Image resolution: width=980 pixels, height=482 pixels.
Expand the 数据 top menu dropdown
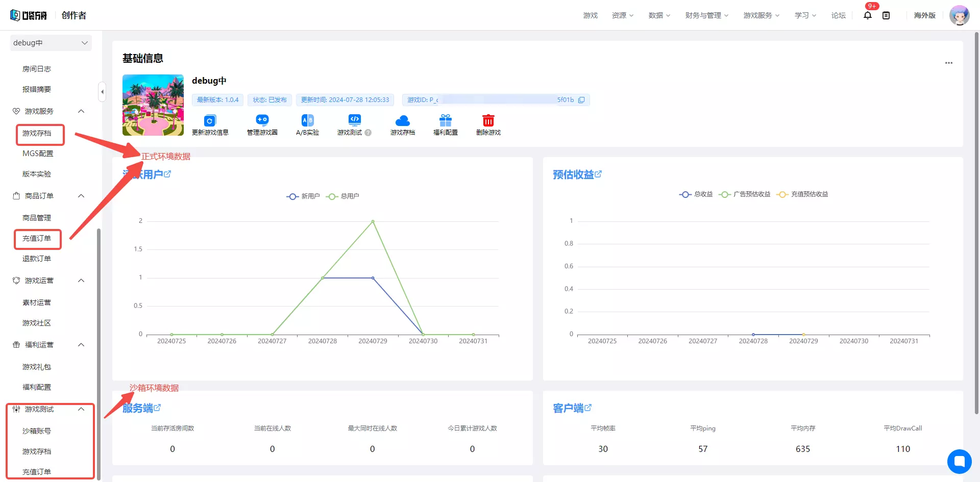[x=659, y=15]
